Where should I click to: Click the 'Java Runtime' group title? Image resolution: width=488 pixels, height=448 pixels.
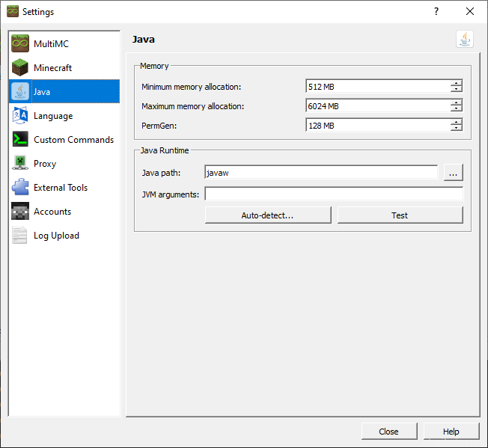[165, 150]
